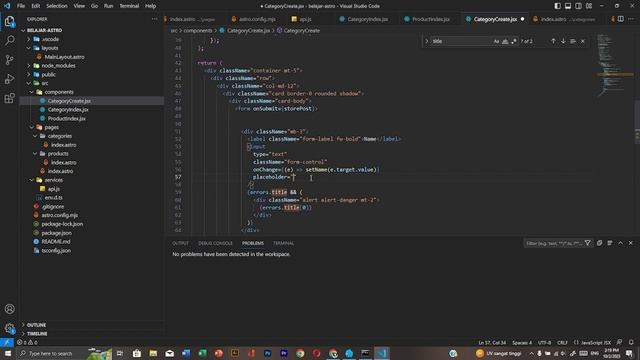Expand the public folder
Viewport: 640px width, 360px height.
48,74
